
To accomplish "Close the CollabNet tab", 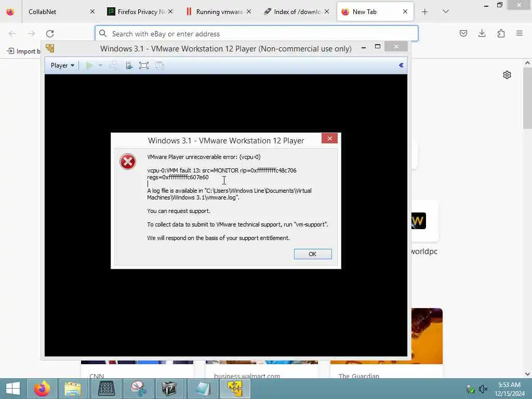I will 92,12.
